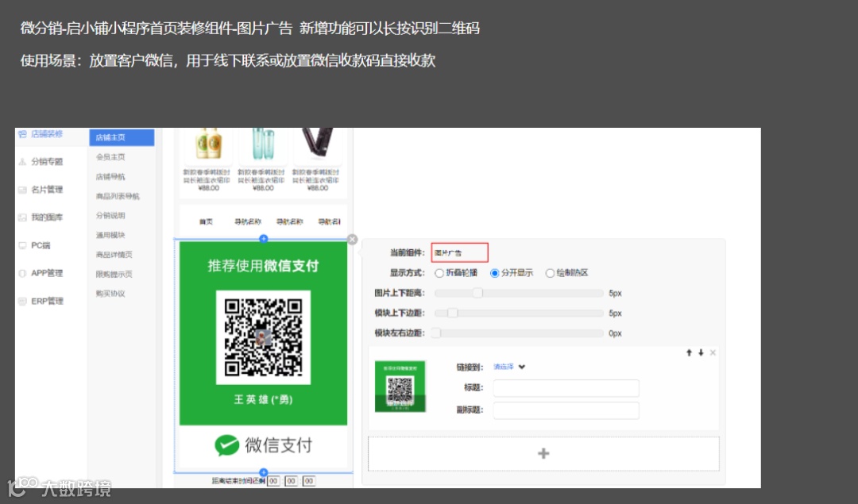858x504 pixels.
Task: Click the 我的图库 image library icon
Action: coord(22,217)
